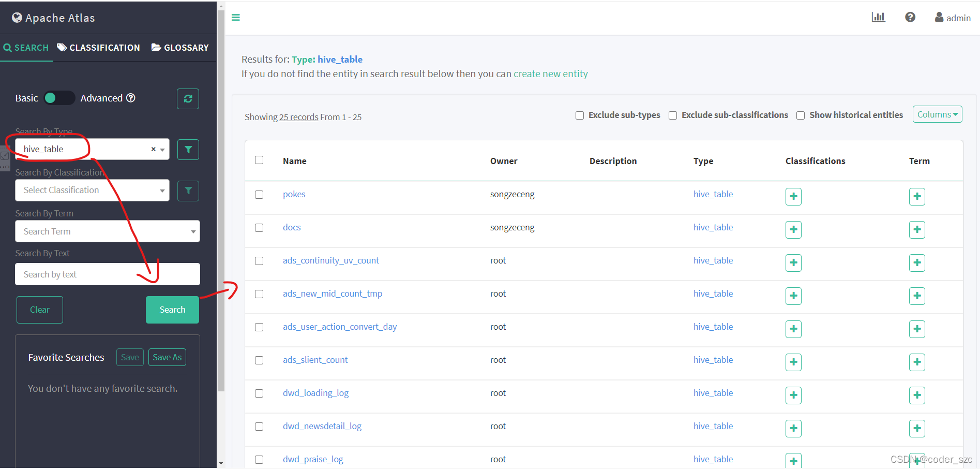Open the statistics chart icon
The width and height of the screenshot is (980, 469).
point(878,17)
